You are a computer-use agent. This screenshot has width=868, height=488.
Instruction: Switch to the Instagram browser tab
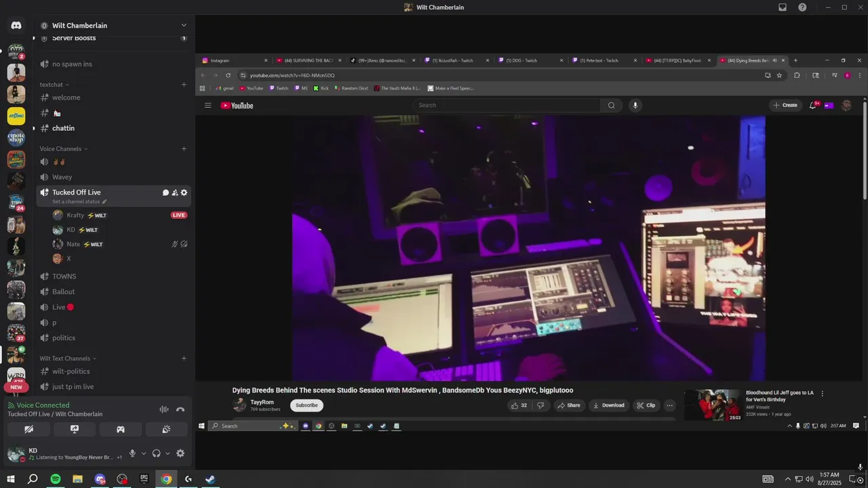tap(235, 60)
